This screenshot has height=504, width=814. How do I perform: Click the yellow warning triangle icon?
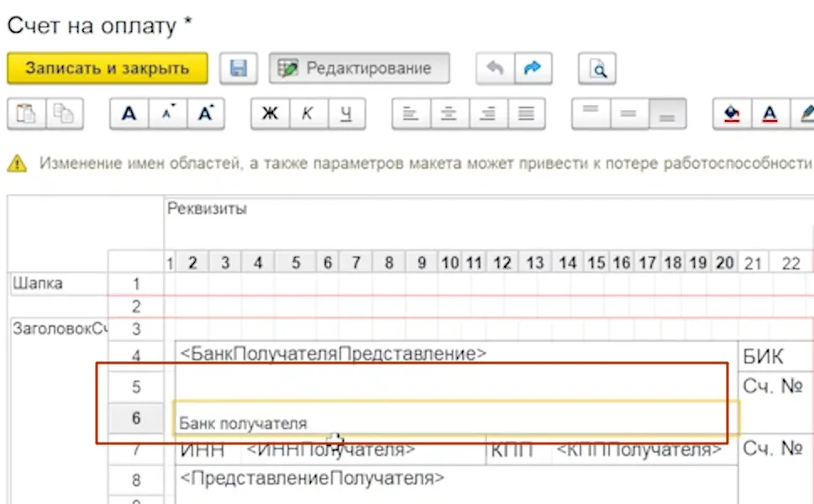pyautogui.click(x=17, y=163)
